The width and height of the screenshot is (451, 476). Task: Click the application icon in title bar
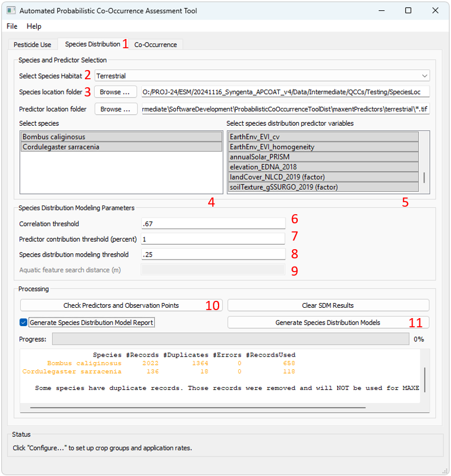coord(10,10)
